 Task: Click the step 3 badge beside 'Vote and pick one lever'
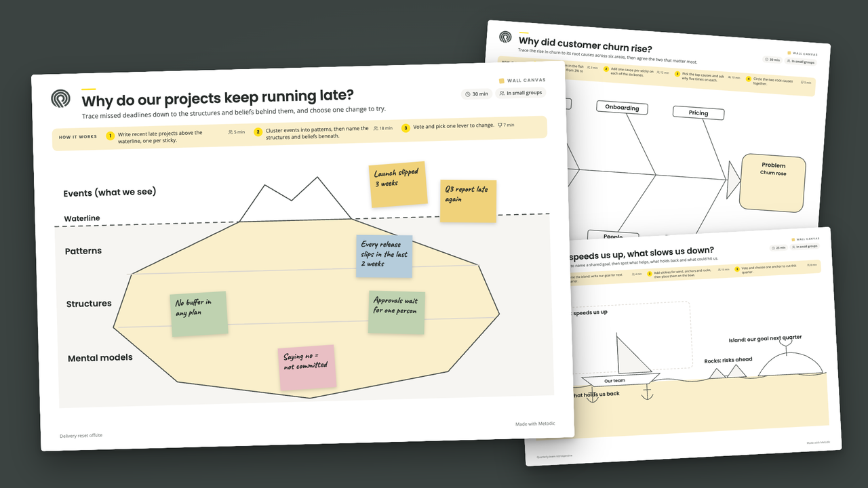406,127
